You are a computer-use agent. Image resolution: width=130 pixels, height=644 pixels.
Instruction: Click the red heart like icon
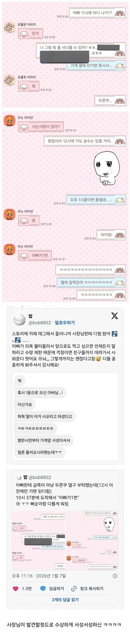click(x=16, y=589)
